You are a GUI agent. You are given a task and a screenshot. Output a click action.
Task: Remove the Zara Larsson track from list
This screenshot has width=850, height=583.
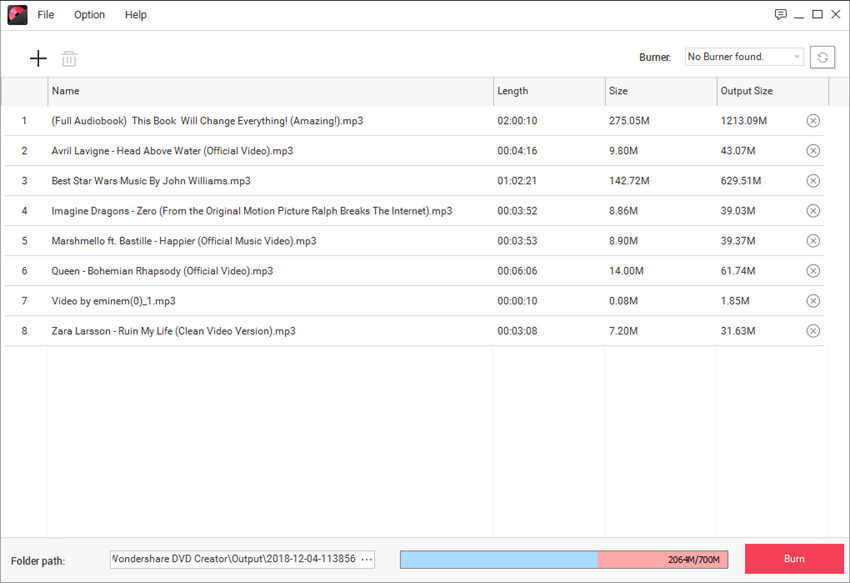click(813, 331)
